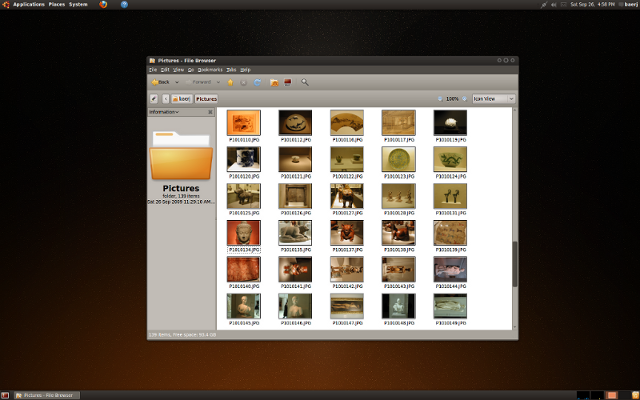Close the Information side pane
Viewport: 640px width, 400px height.
[x=210, y=112]
